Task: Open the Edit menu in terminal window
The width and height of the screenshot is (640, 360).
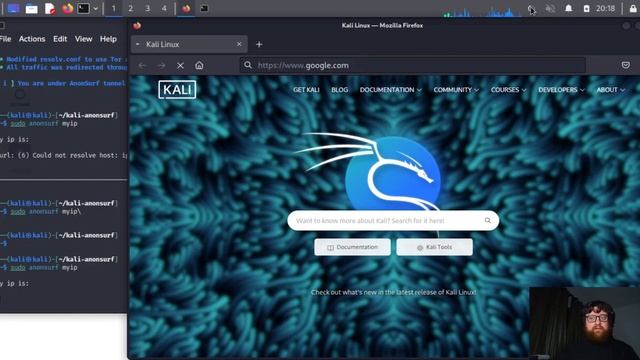Action: [x=60, y=39]
